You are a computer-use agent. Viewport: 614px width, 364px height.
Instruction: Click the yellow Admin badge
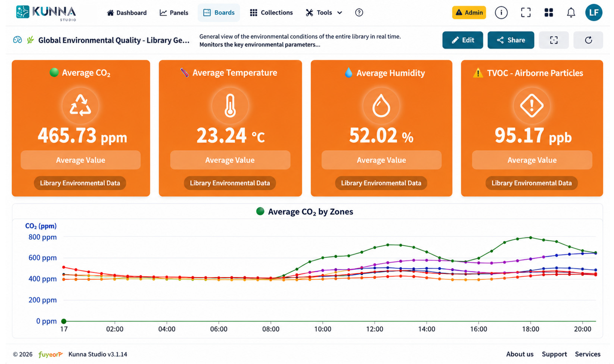(x=469, y=12)
